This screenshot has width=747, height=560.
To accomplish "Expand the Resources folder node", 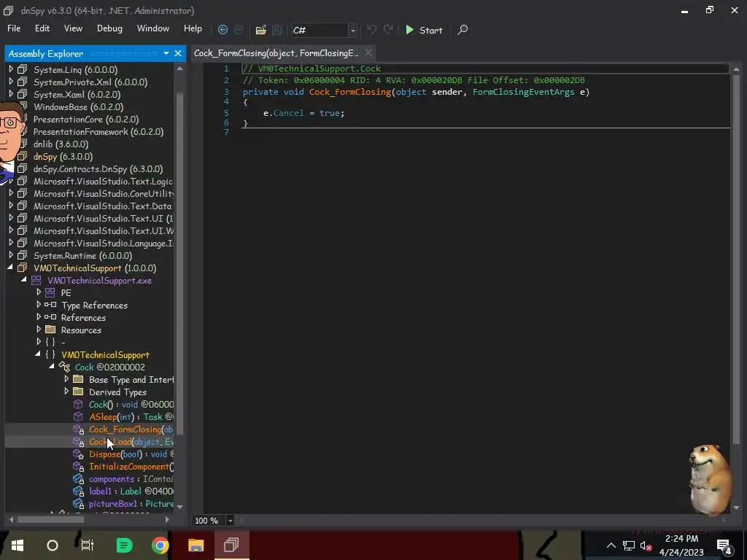I will [x=39, y=330].
